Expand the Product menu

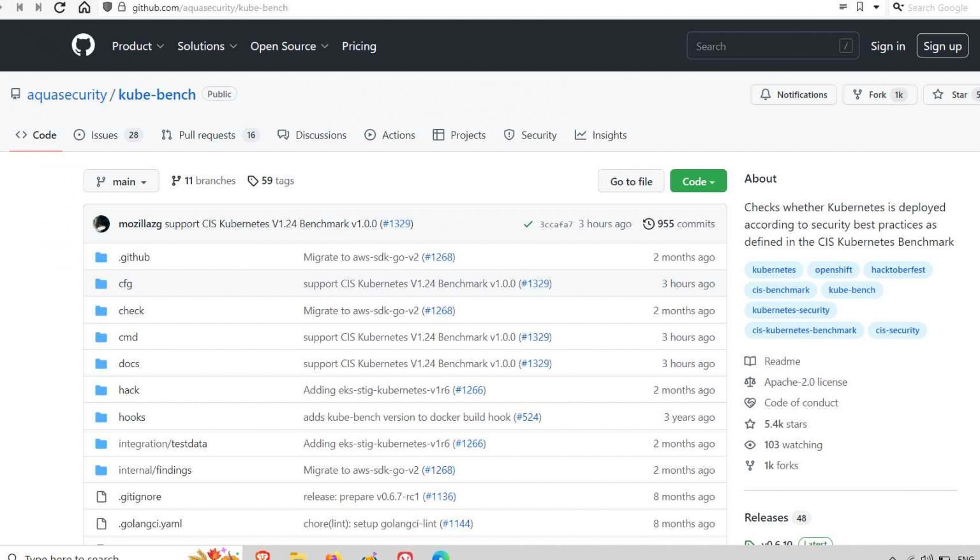coord(137,45)
